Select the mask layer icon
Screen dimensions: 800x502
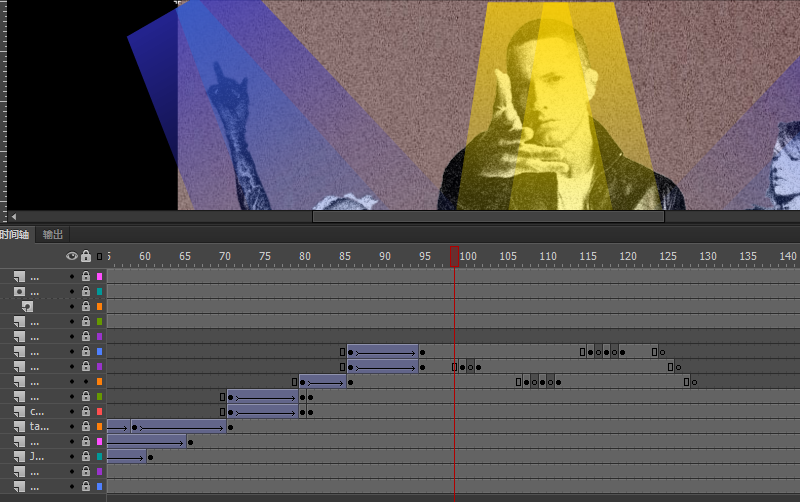click(x=19, y=291)
